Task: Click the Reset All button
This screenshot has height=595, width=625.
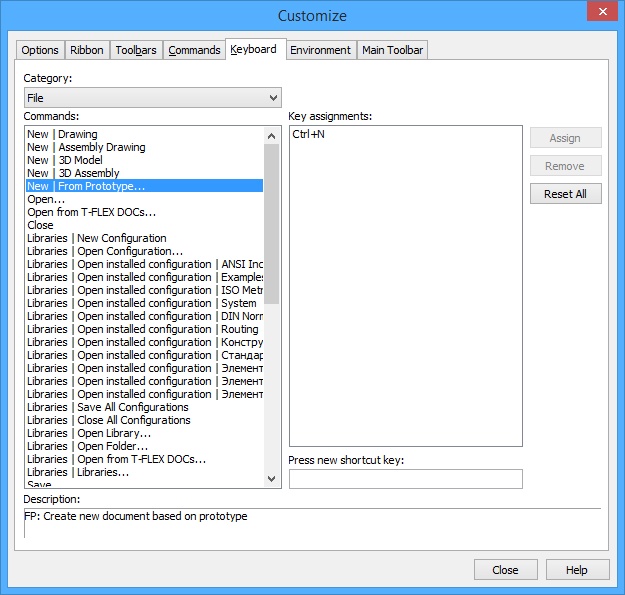Action: tap(565, 194)
